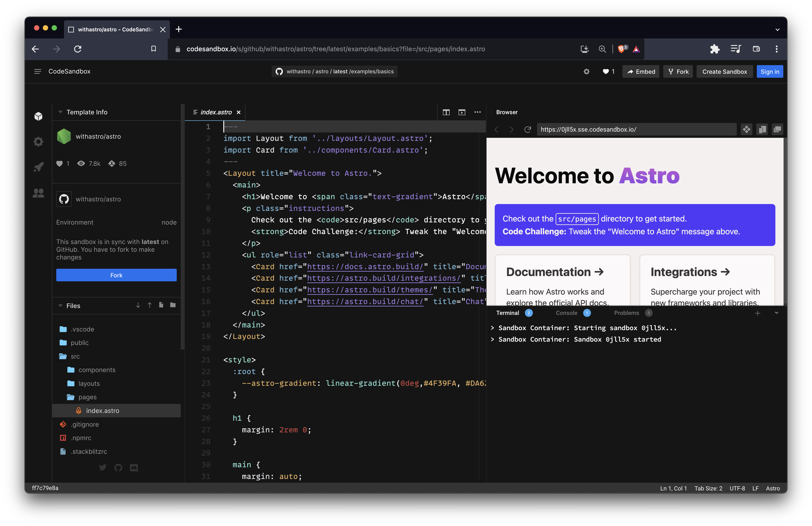Refresh the sandbox browser preview

tap(527, 129)
